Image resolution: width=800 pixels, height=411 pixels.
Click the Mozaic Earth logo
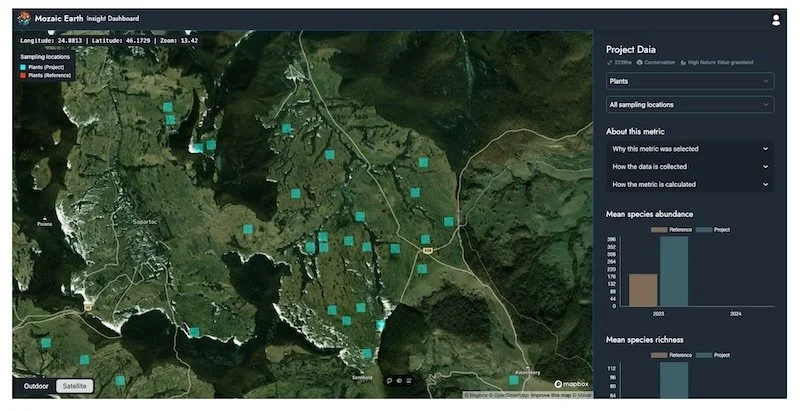[x=24, y=19]
